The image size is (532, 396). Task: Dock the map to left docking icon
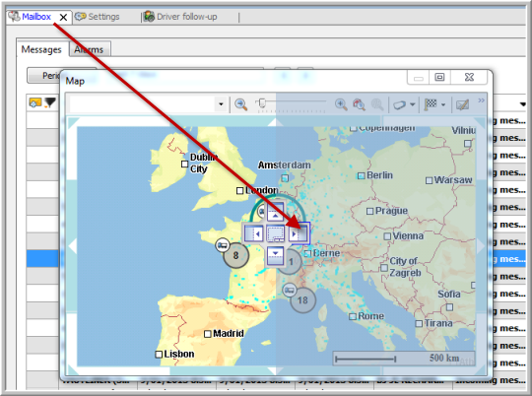(x=254, y=233)
